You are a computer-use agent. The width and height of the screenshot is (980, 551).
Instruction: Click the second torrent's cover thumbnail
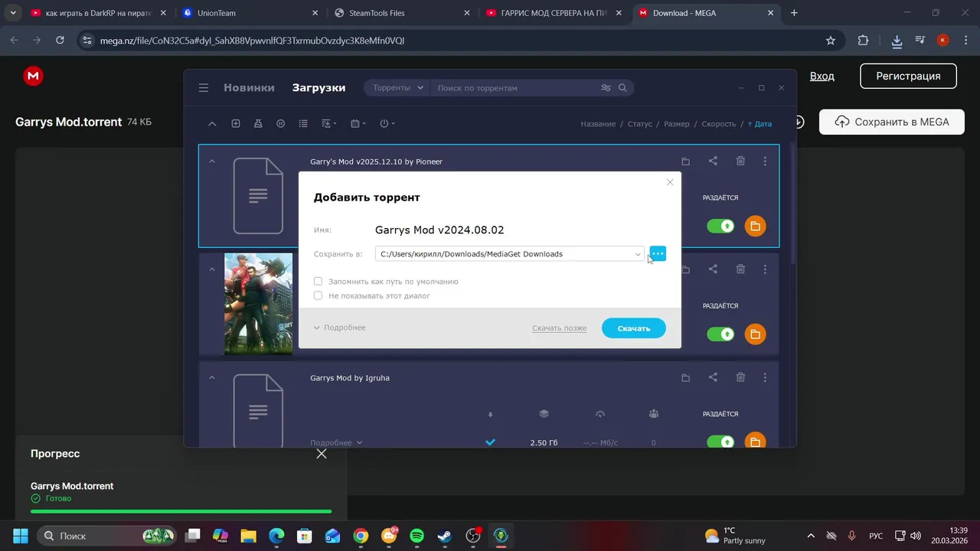(x=258, y=304)
